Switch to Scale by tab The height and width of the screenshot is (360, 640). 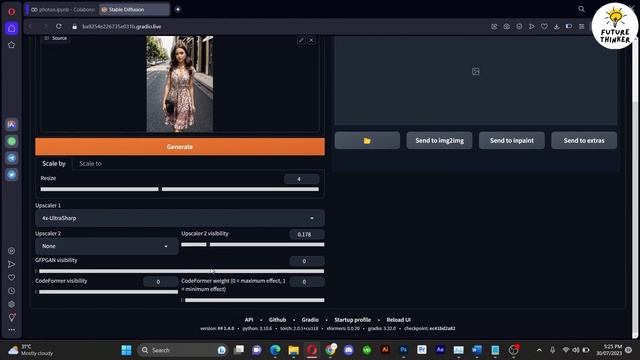point(54,163)
